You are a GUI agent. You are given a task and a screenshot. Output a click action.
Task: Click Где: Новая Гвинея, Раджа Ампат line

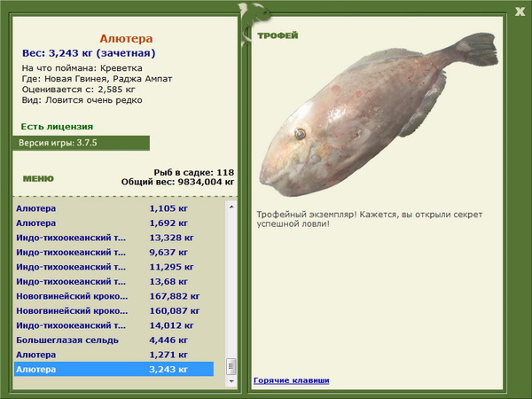tap(97, 79)
